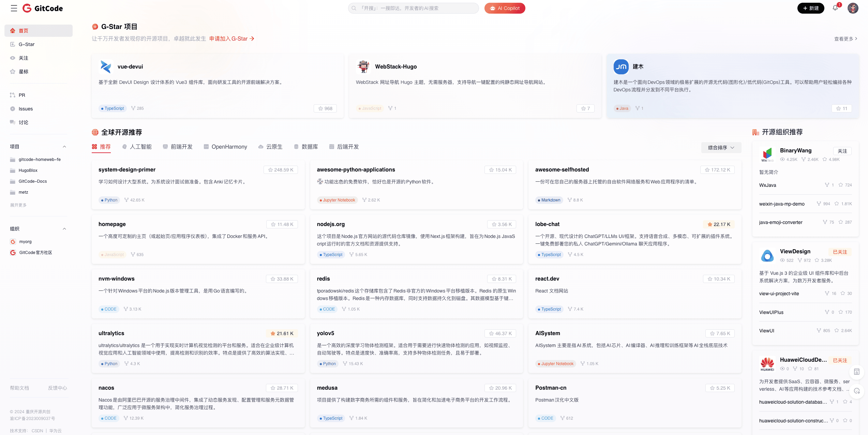Unfollow the ViewDesign organization

pyautogui.click(x=840, y=252)
